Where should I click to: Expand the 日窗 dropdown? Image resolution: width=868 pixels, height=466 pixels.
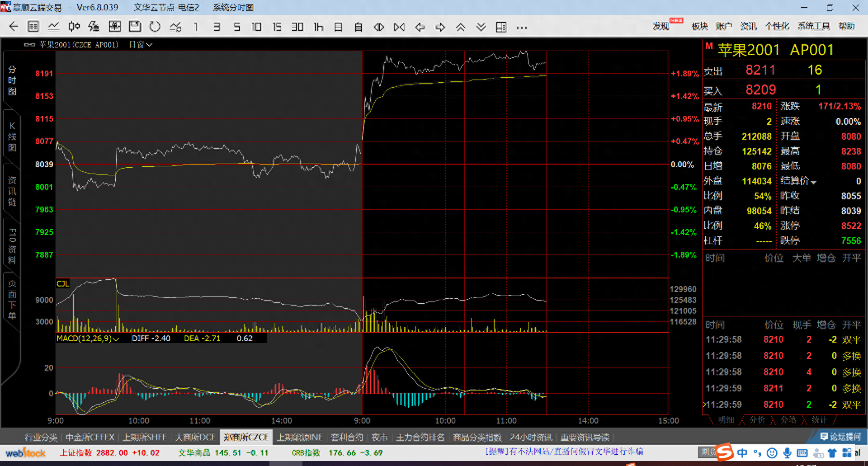click(141, 45)
